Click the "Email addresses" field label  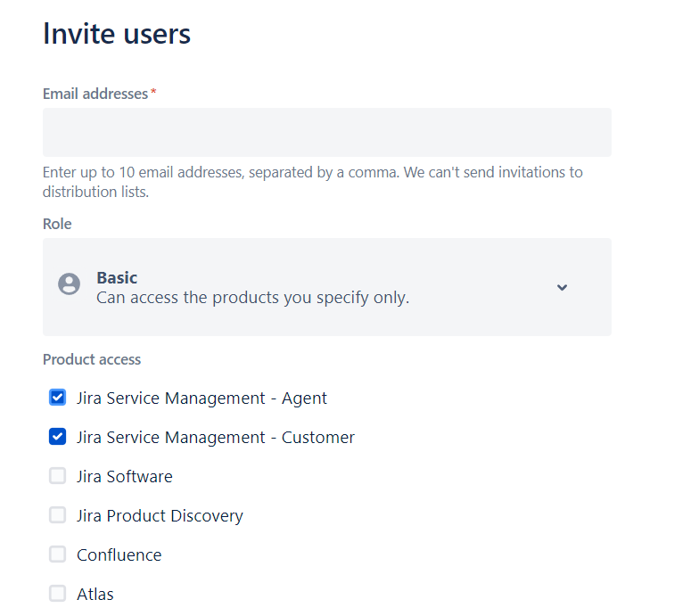click(95, 94)
